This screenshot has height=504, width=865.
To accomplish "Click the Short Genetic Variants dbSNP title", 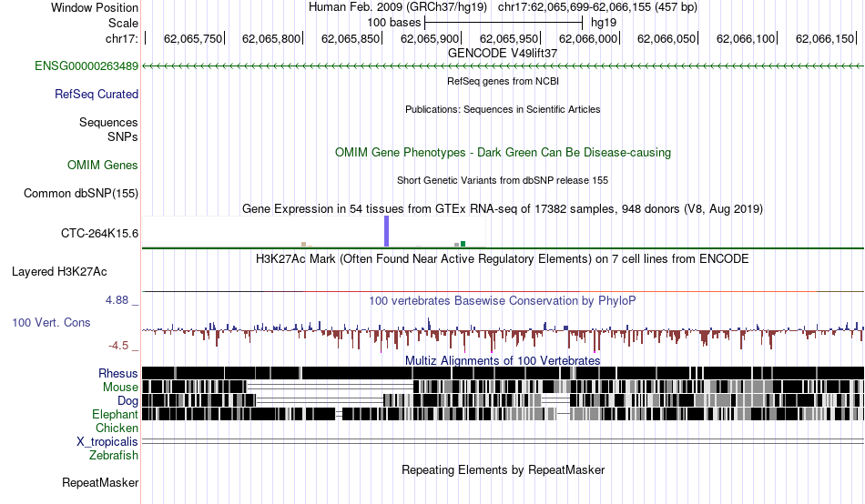I will (503, 180).
